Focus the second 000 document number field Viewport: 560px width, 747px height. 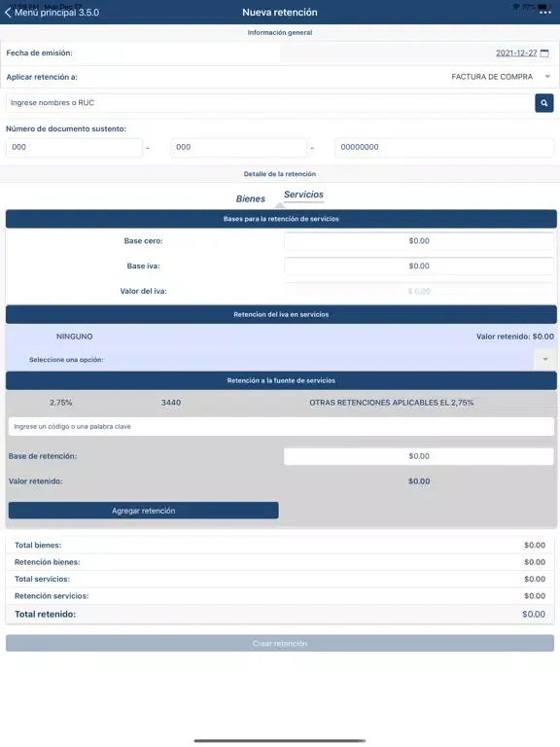pyautogui.click(x=238, y=147)
